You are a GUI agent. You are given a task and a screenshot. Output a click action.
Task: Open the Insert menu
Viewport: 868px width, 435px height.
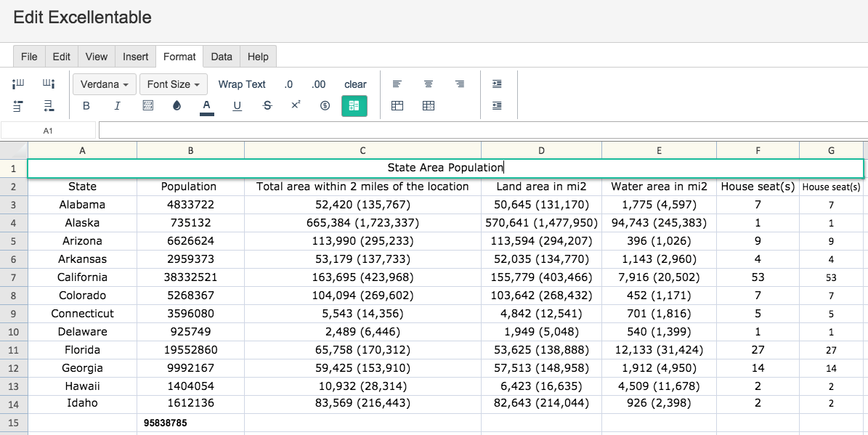coord(136,57)
